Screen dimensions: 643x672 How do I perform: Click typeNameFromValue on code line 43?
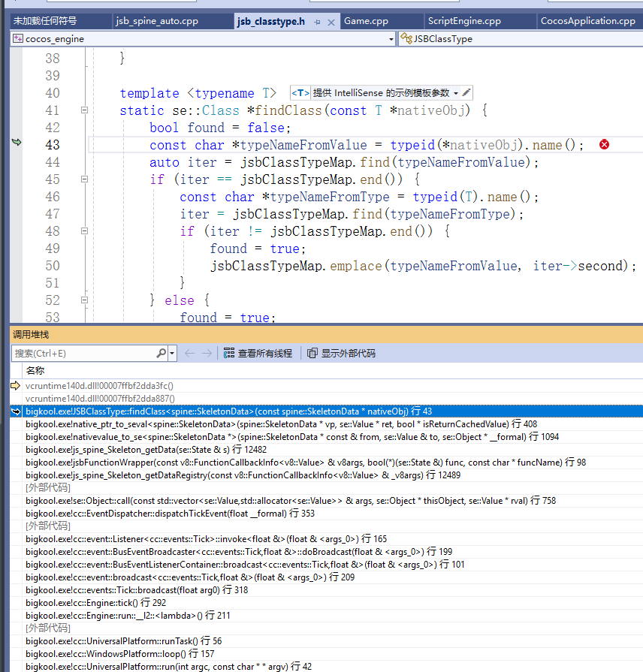pos(303,145)
